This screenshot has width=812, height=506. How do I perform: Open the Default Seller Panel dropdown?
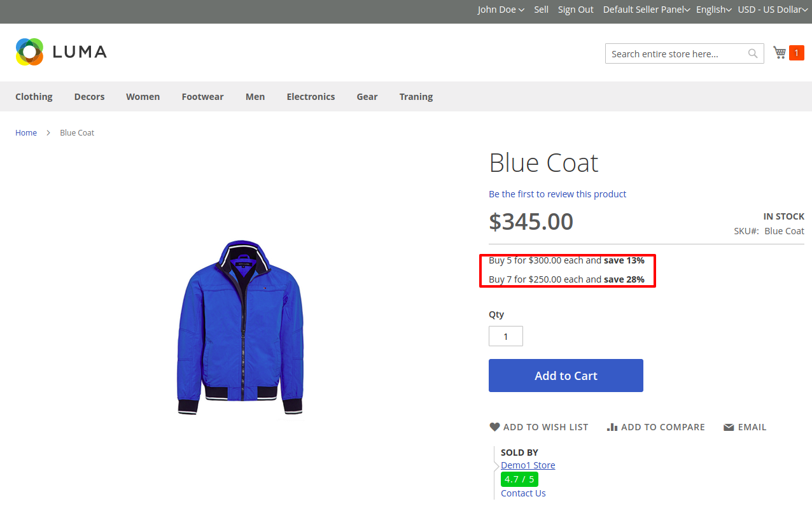click(646, 10)
